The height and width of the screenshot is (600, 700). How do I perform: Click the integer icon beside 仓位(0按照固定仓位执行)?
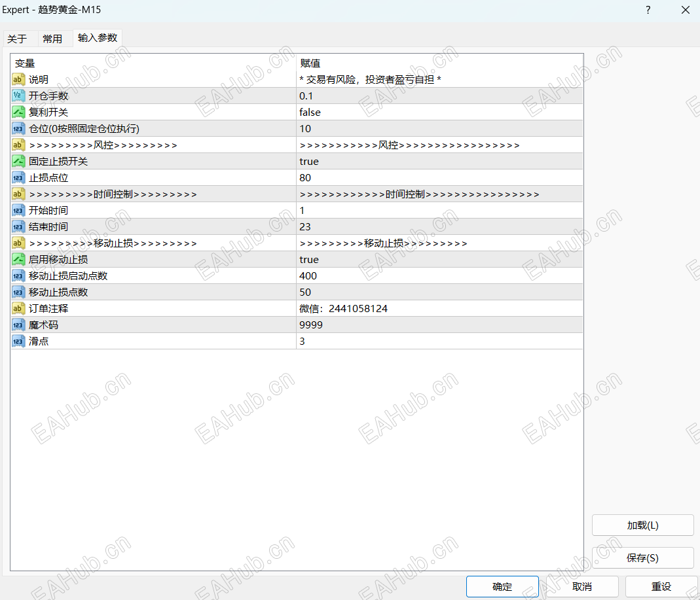tap(18, 128)
